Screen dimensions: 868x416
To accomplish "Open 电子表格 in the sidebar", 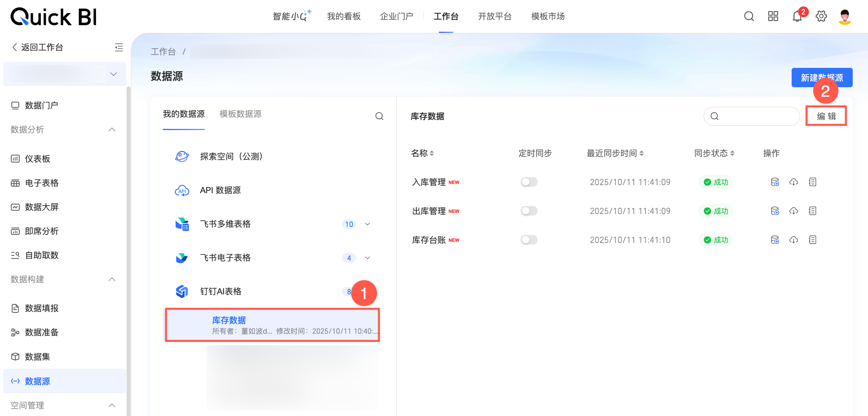I will [41, 183].
